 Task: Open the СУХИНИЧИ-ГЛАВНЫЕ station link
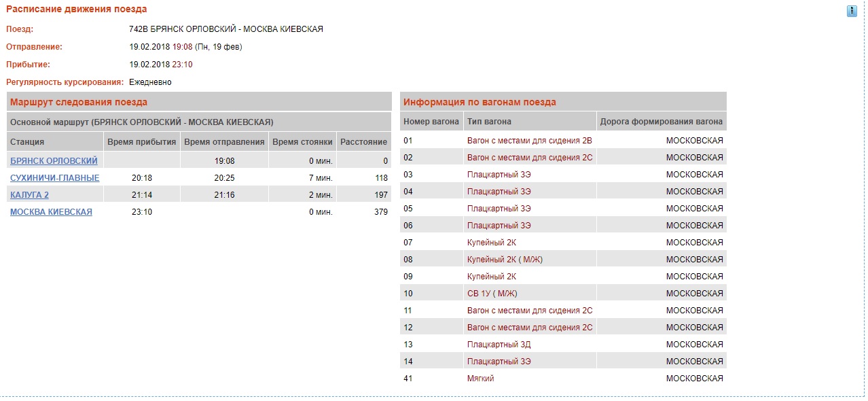pyautogui.click(x=54, y=178)
